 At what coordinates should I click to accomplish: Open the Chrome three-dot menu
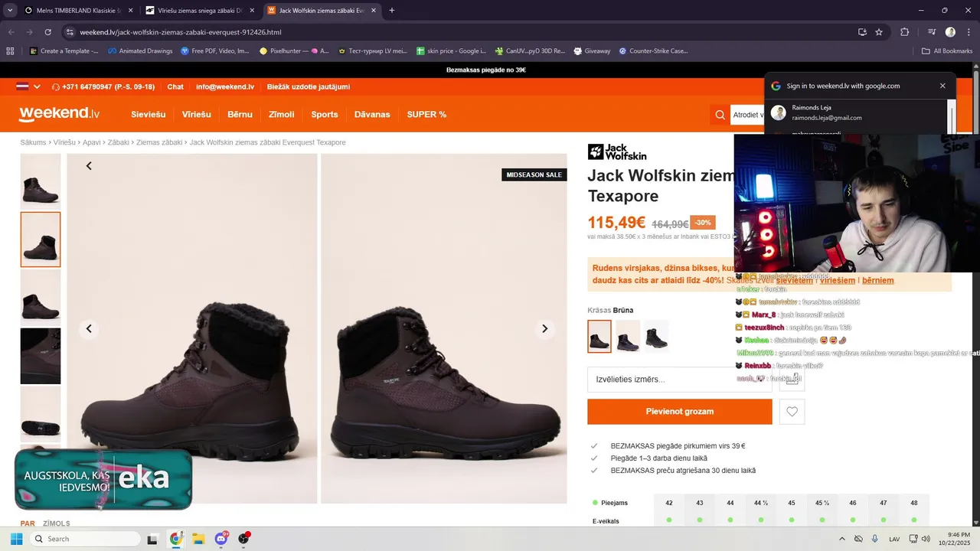968,32
